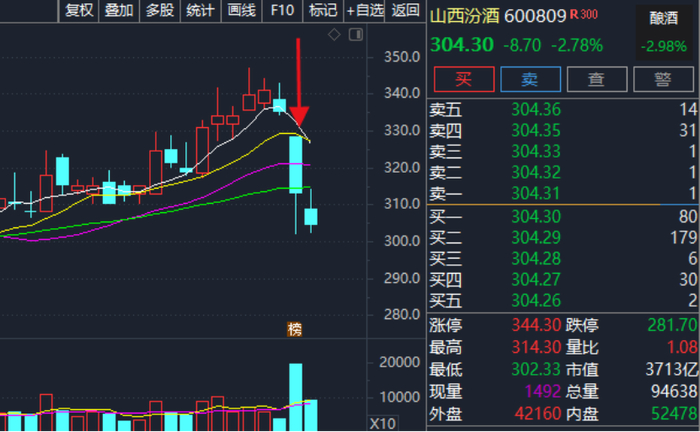This screenshot has height=432, width=700.
Task: Select 买五 price 304.26
Action: pos(536,300)
